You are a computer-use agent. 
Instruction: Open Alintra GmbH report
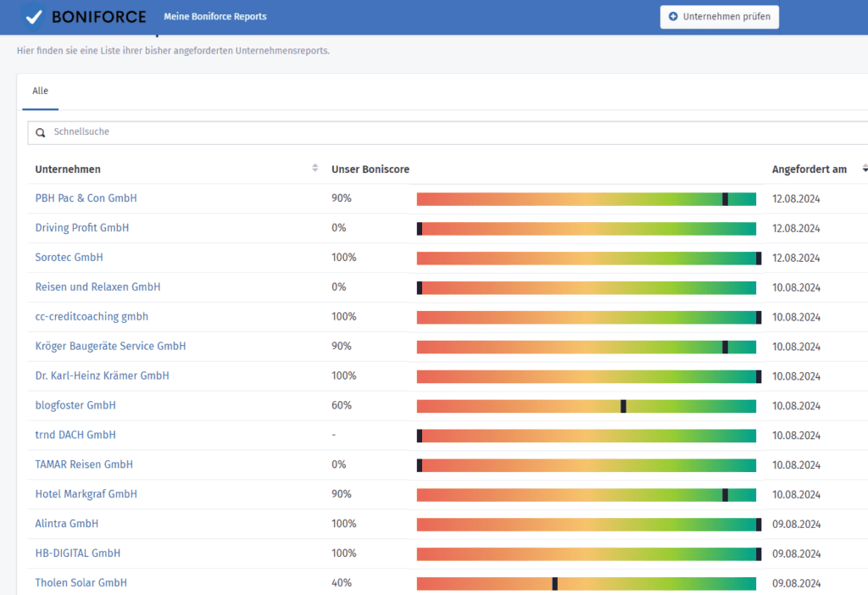[x=67, y=524]
